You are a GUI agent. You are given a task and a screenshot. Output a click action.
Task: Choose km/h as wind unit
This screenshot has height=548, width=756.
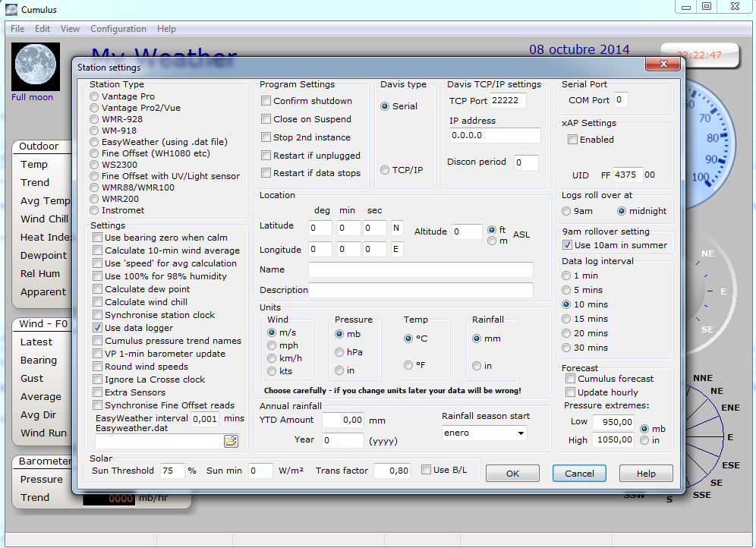click(272, 358)
